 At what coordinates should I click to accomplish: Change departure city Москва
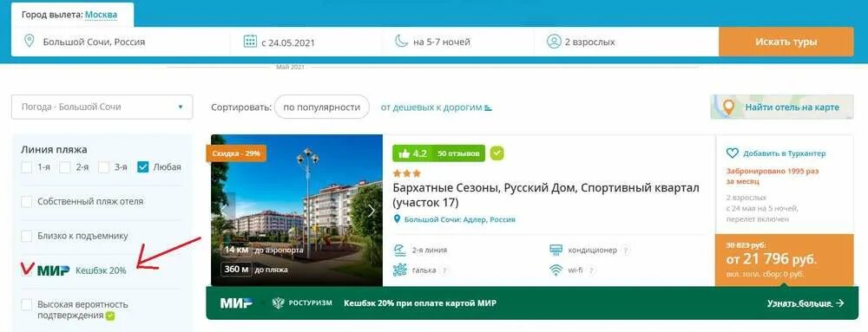coord(102,15)
